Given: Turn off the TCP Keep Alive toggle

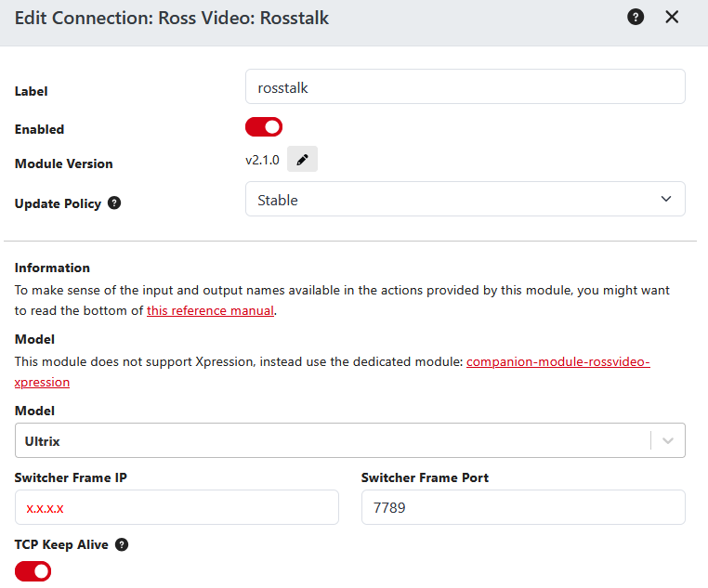Looking at the screenshot, I should (x=33, y=572).
